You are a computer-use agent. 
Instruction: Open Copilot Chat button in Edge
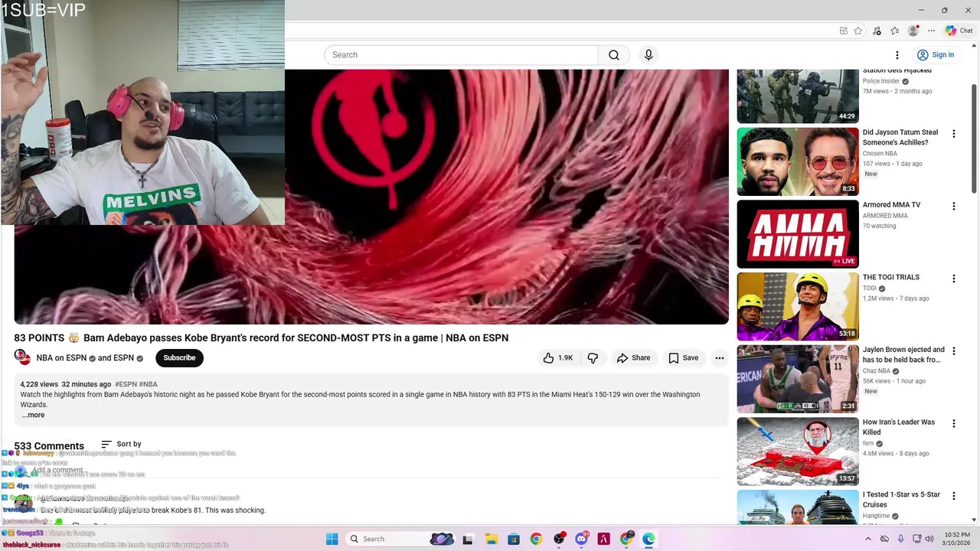point(959,31)
